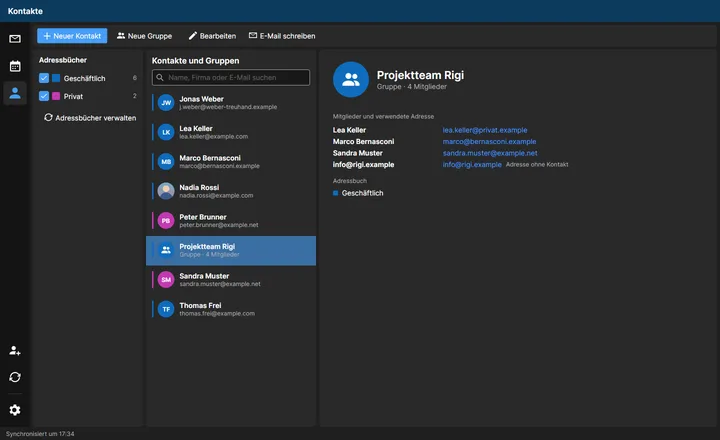The image size is (720, 440).
Task: Open link sandra.muster@example.net
Action: tap(490, 153)
